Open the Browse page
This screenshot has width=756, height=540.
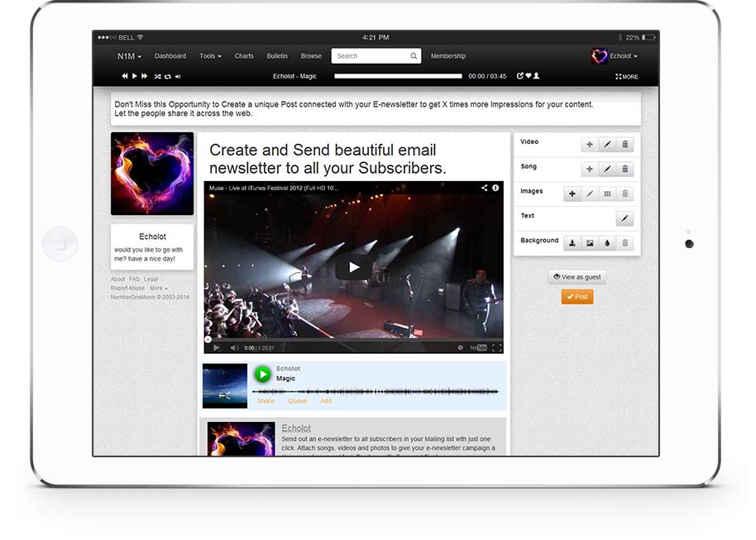coord(311,56)
